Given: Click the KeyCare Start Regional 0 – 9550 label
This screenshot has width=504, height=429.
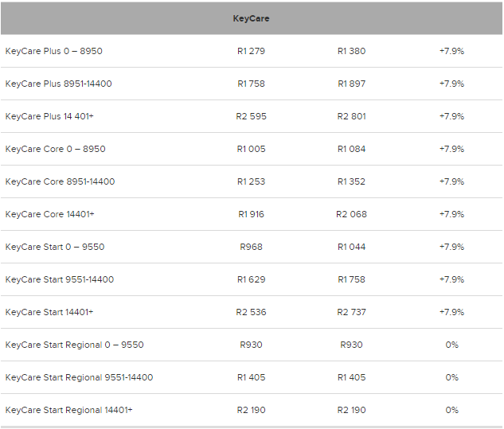Looking at the screenshot, I should click(74, 345).
